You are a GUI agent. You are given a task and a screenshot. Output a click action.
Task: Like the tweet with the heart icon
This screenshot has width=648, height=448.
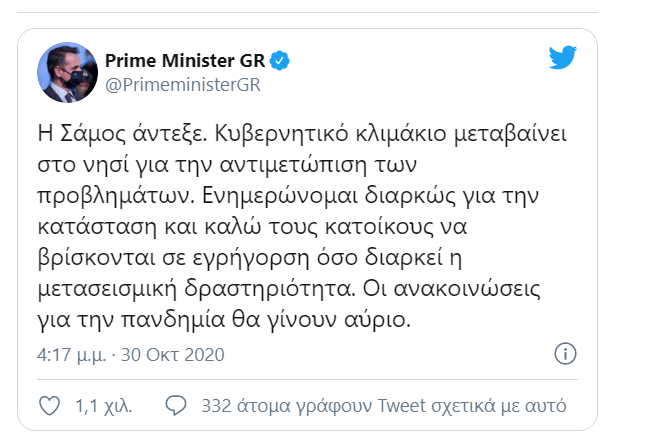coord(48,406)
